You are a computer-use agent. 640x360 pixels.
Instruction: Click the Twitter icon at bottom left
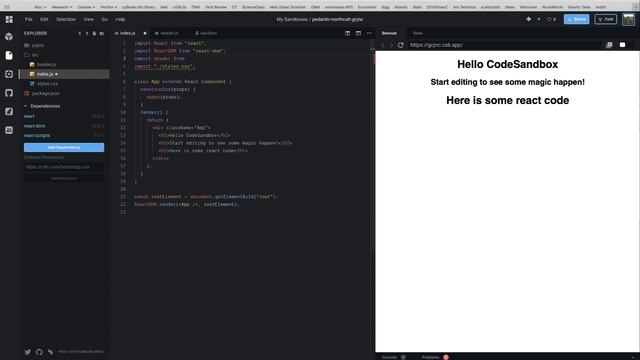click(27, 352)
